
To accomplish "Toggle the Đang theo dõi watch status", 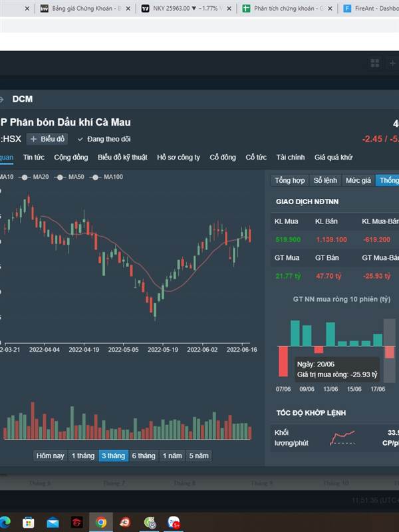I will click(104, 139).
